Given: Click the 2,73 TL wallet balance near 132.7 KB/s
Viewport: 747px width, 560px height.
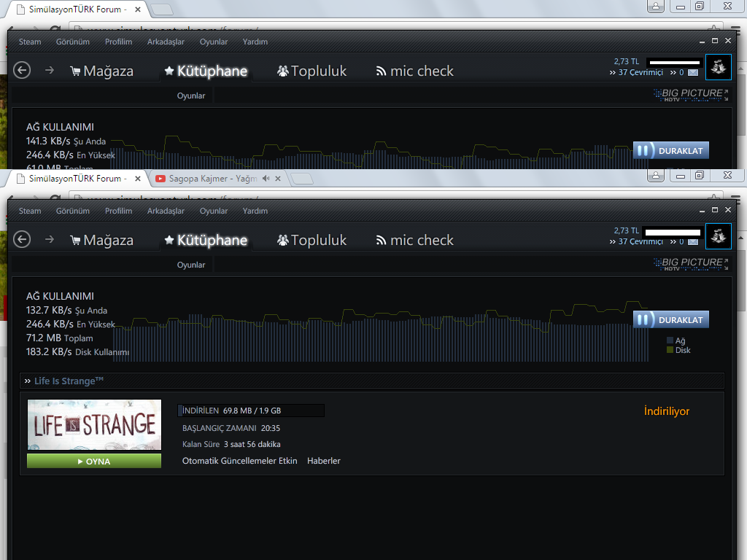Looking at the screenshot, I should tap(627, 230).
